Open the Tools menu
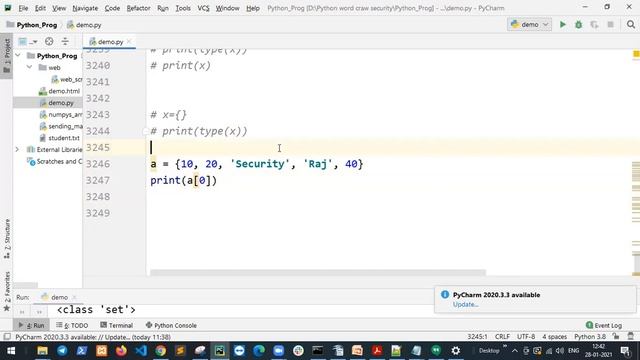The width and height of the screenshot is (640, 360). click(183, 8)
